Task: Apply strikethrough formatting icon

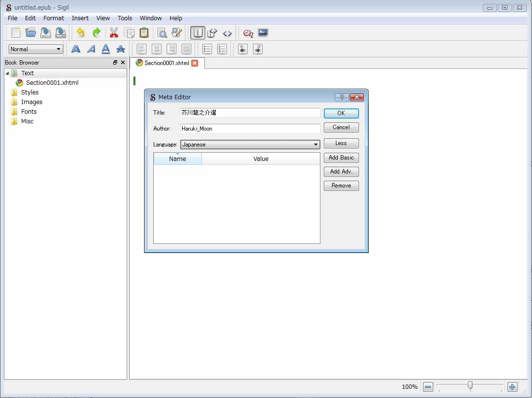Action: tap(121, 49)
